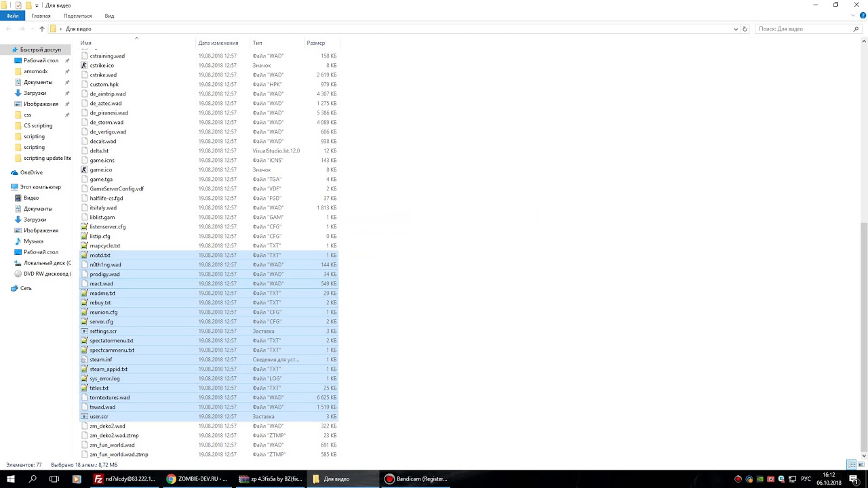Click the game.ico file icon
868x488 pixels.
tap(84, 170)
